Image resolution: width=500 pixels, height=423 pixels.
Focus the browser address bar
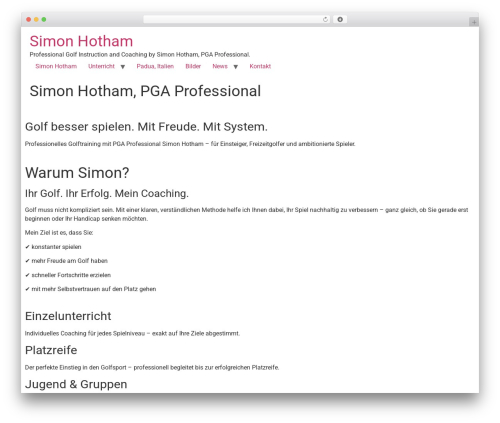237,19
